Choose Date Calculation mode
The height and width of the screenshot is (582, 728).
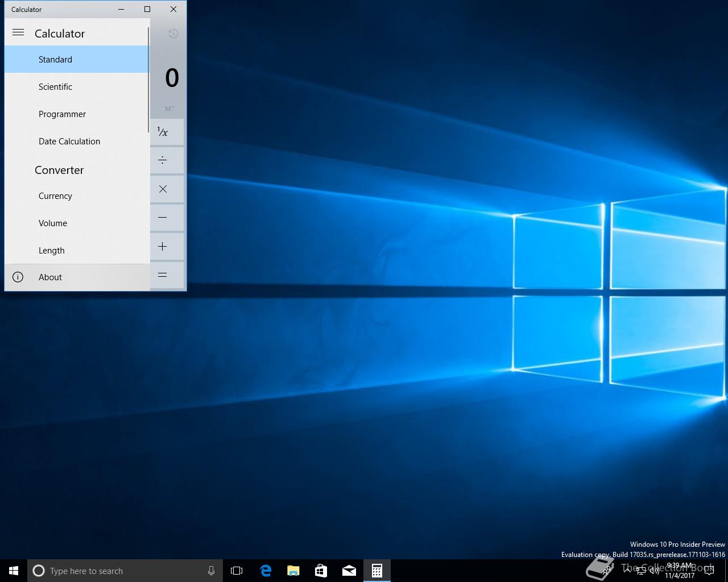pos(77,141)
